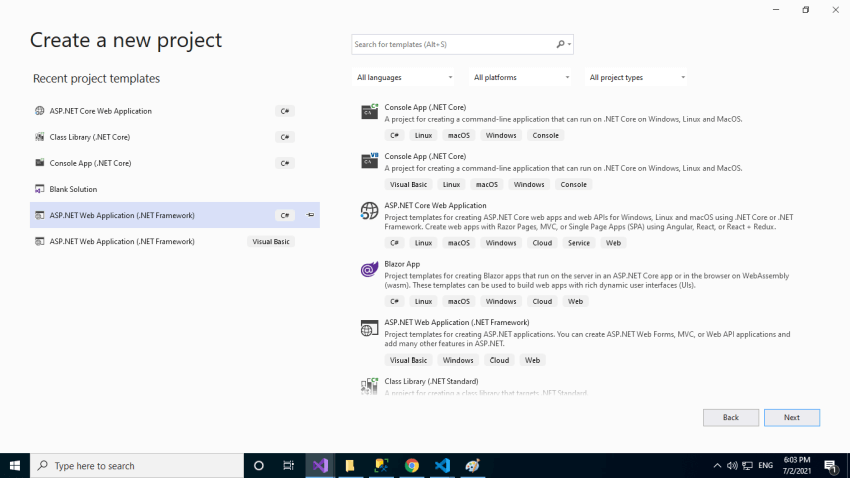The width and height of the screenshot is (850, 478).
Task: Expand the search options arrow next to the magnifier
Action: click(569, 44)
